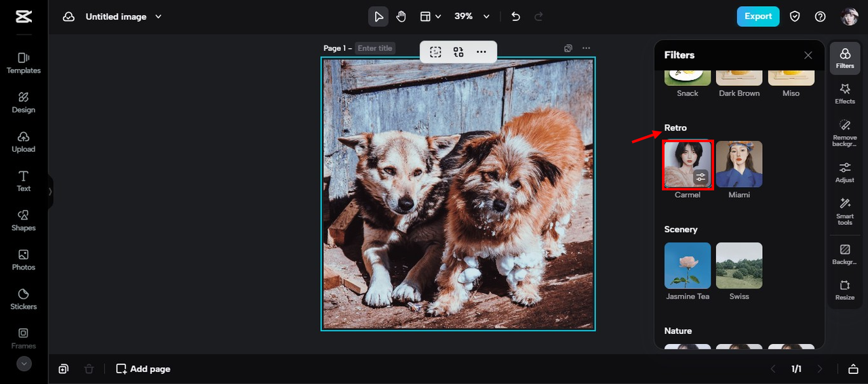Go to the next page arrow
This screenshot has width=868, height=384.
point(820,369)
